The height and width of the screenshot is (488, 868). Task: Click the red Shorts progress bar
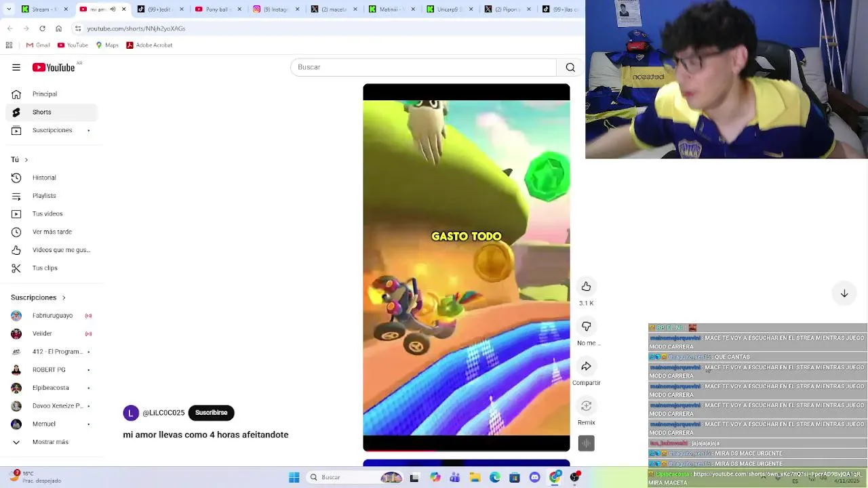[400, 450]
